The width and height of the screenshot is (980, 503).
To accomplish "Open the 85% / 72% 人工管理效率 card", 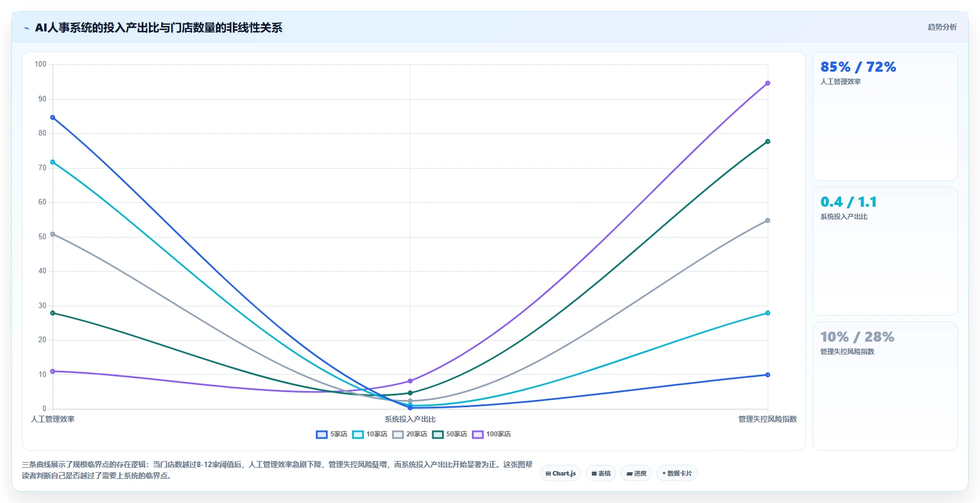I will pyautogui.click(x=885, y=116).
